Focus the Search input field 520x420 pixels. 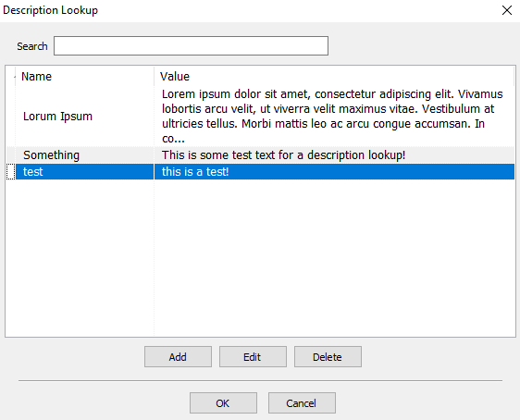(191, 45)
